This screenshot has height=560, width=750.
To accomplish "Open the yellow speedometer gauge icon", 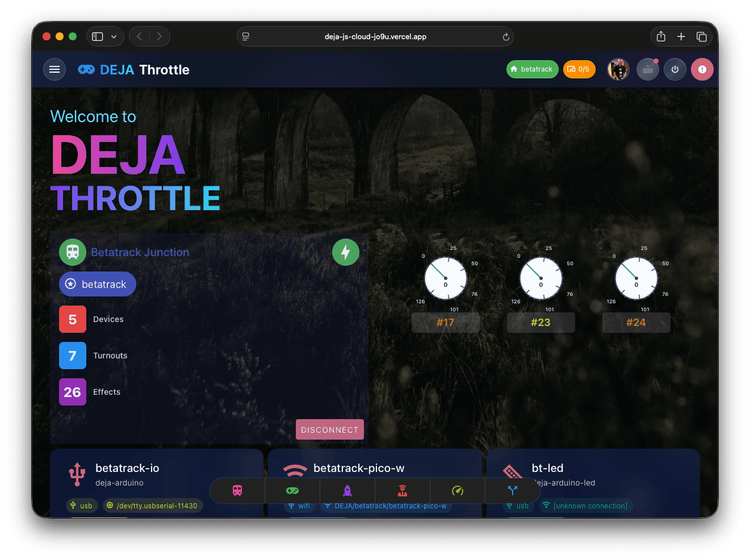I will coord(458,490).
